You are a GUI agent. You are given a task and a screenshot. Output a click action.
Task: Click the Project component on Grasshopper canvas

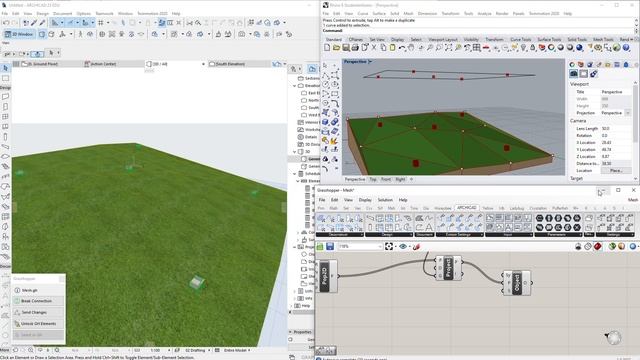pyautogui.click(x=449, y=268)
